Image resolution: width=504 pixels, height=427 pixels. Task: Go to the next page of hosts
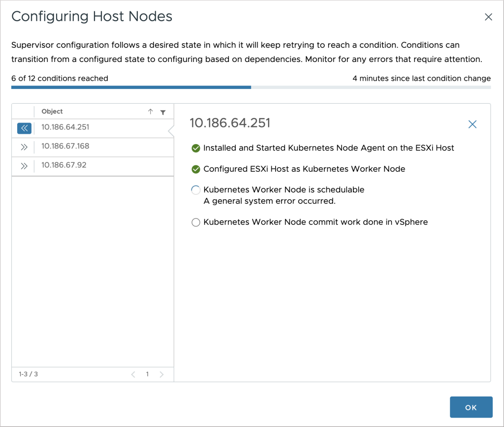[x=161, y=374]
